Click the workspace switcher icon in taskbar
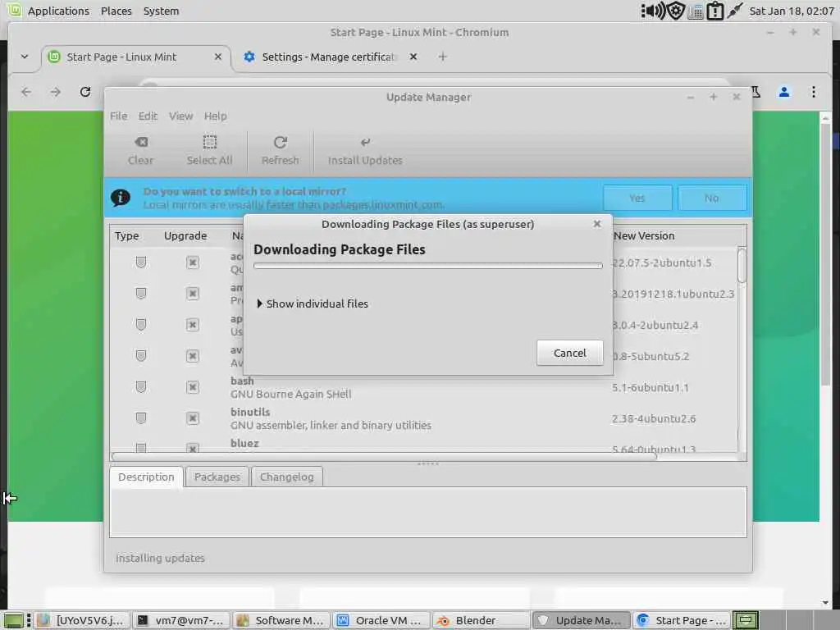This screenshot has height=630, width=840. [745, 620]
